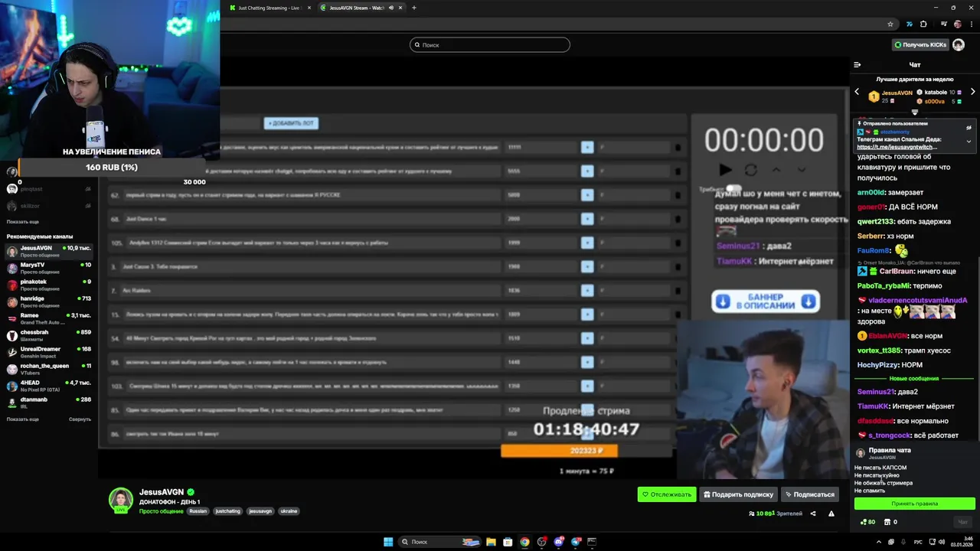Open the shop icon showing 0

(890, 522)
